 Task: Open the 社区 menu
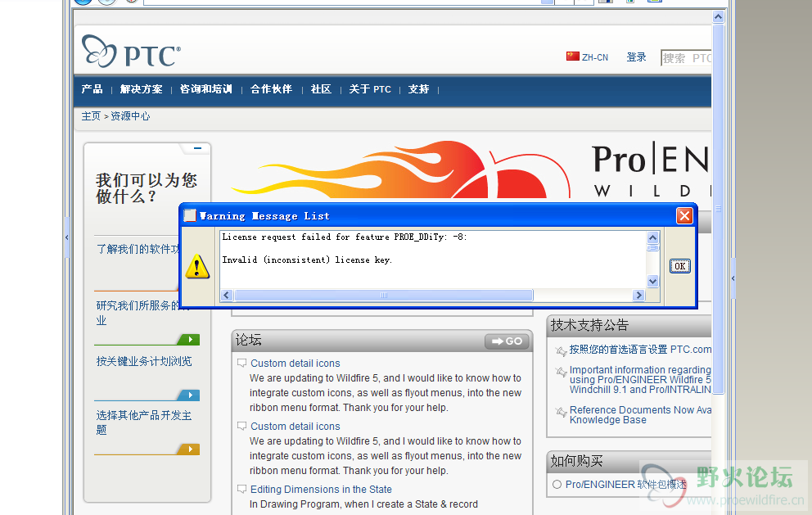[x=321, y=89]
